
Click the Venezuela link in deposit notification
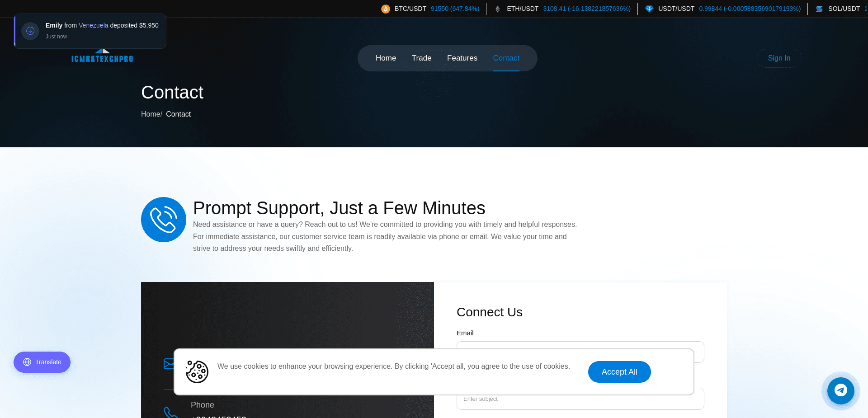click(x=93, y=25)
